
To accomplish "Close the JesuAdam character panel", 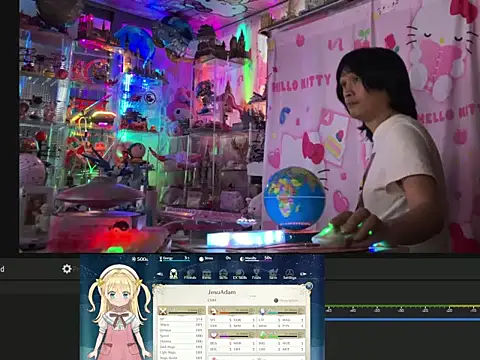I will tap(309, 286).
